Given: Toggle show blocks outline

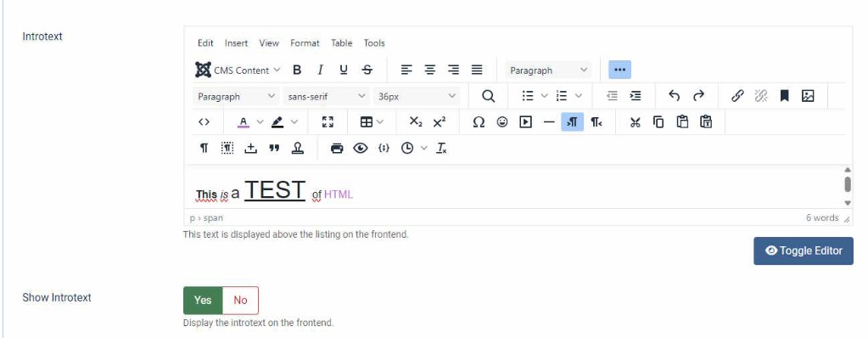Looking at the screenshot, I should [227, 148].
